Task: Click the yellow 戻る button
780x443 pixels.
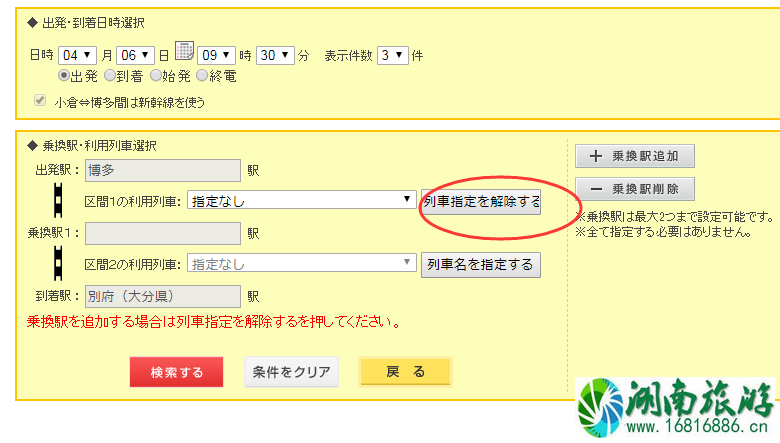Action: click(405, 371)
